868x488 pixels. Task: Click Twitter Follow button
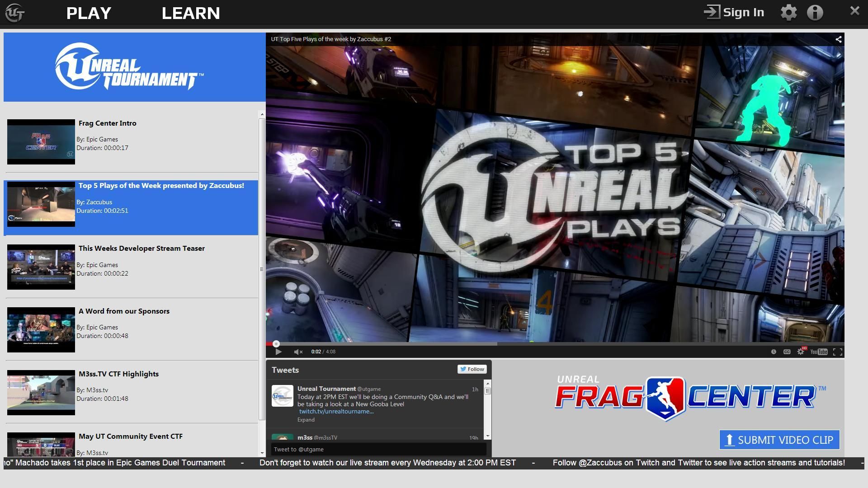(x=472, y=369)
